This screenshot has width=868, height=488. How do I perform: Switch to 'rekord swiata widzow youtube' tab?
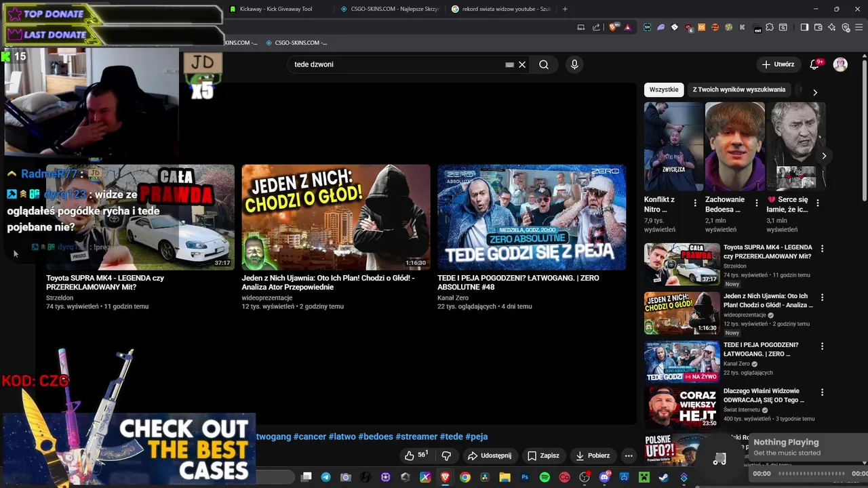coord(502,9)
